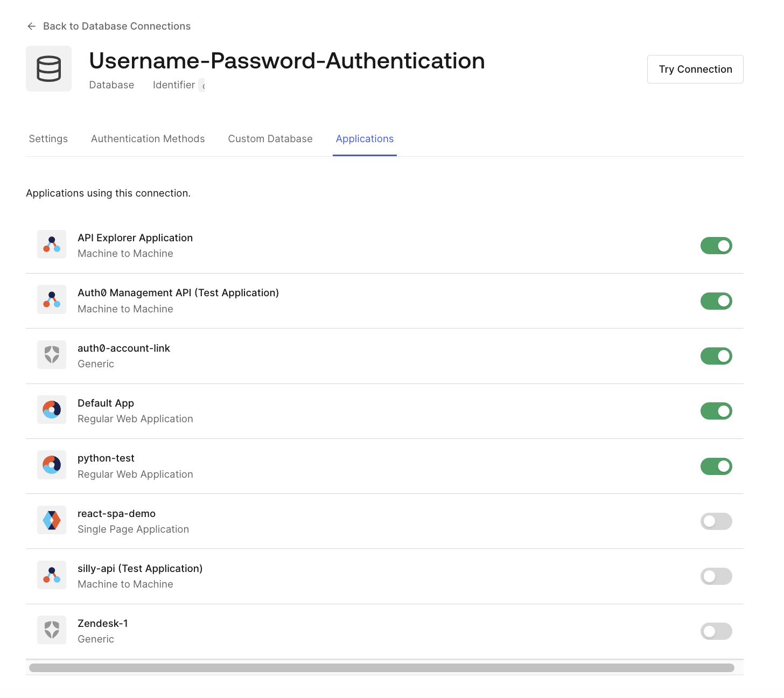This screenshot has height=698, width=784.
Task: Click 'Applications using this connection.' text
Action: pos(108,193)
